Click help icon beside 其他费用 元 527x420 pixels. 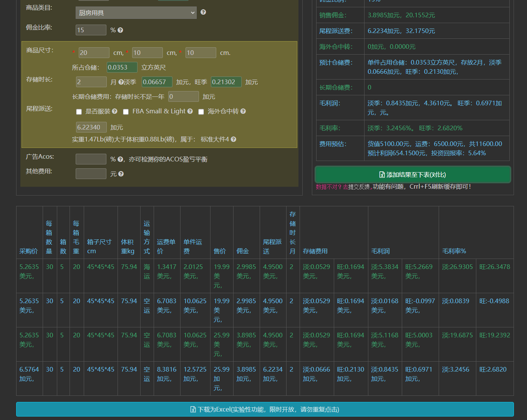[x=121, y=174]
